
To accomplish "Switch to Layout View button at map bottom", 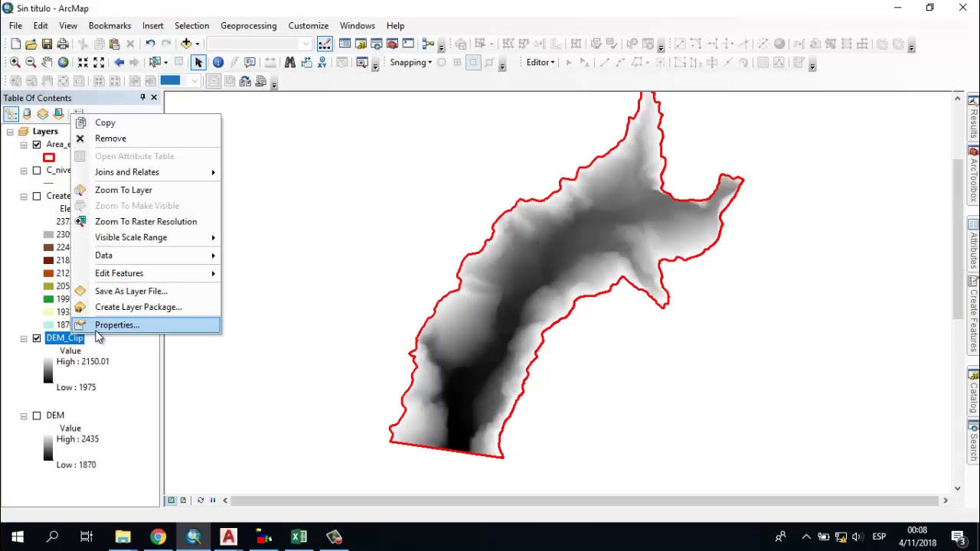I will pos(183,500).
